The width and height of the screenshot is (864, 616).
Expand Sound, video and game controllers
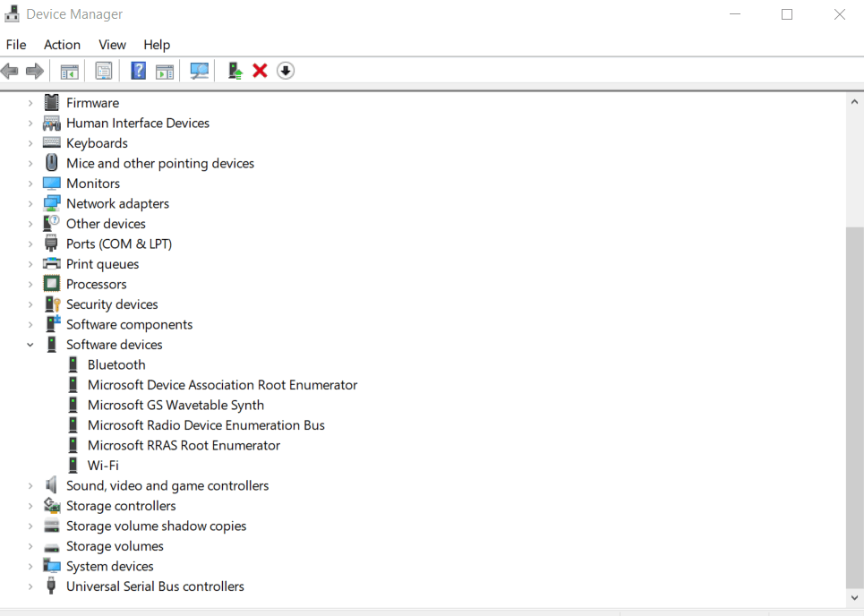30,486
